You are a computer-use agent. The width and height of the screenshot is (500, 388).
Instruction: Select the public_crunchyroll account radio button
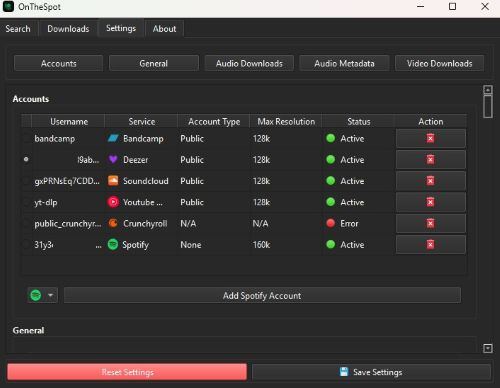pos(26,223)
